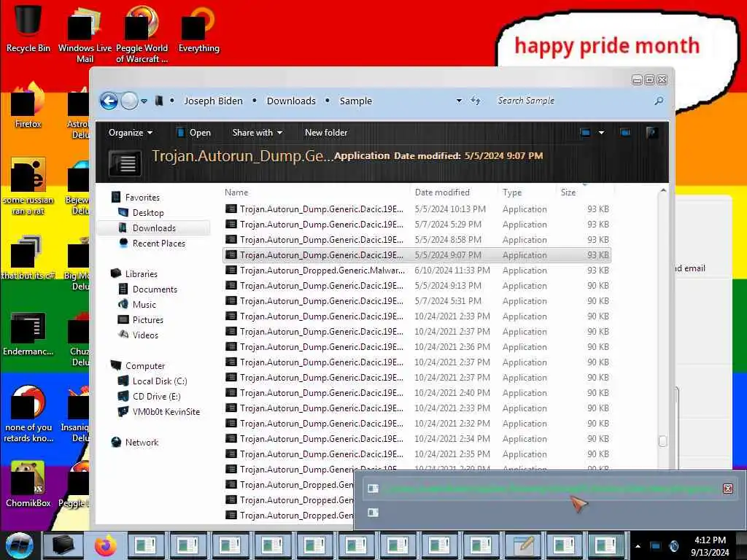Click the Everything desktop icon
This screenshot has height=560, width=747.
point(198,28)
